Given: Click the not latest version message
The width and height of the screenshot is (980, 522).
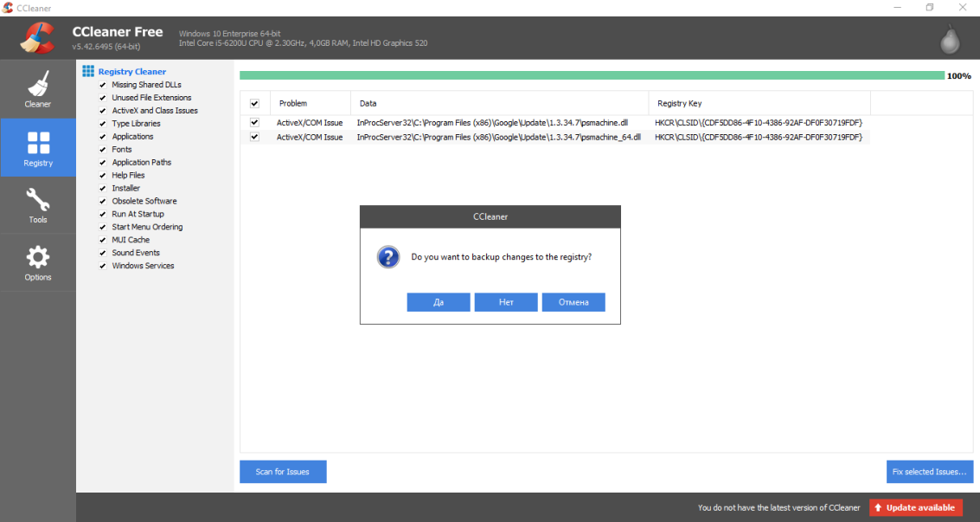Looking at the screenshot, I should click(x=778, y=507).
